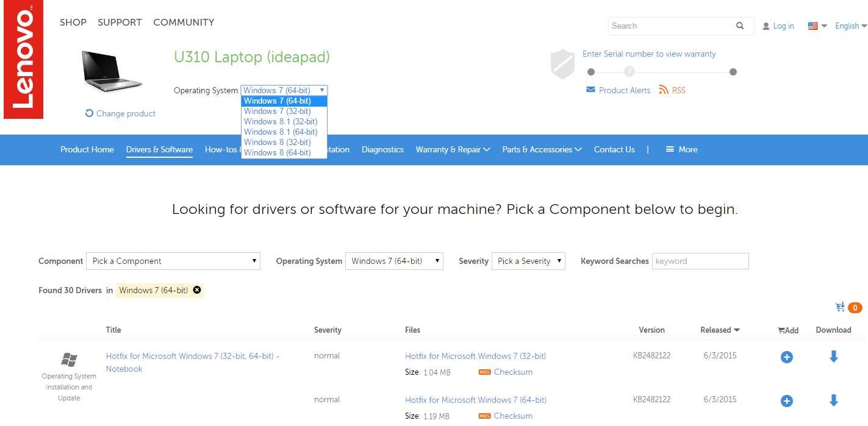Download the 64-bit Hotfix file
This screenshot has height=426, width=868.
click(833, 400)
